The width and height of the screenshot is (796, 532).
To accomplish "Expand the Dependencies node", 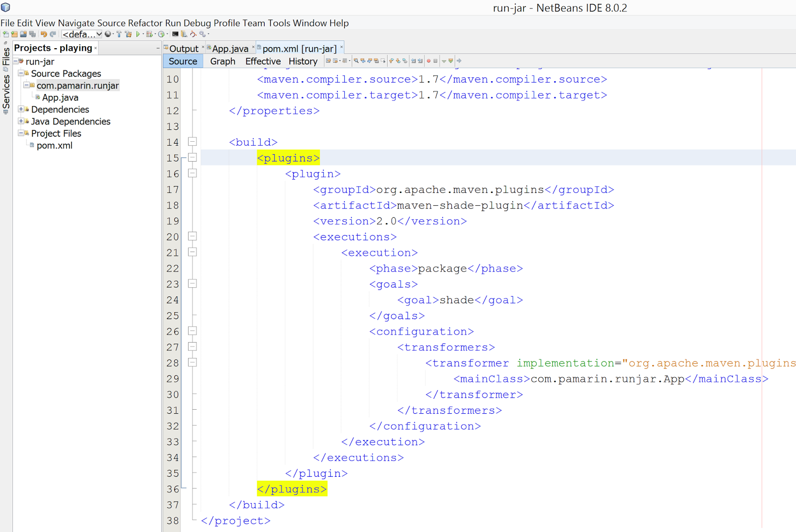I will (21, 109).
